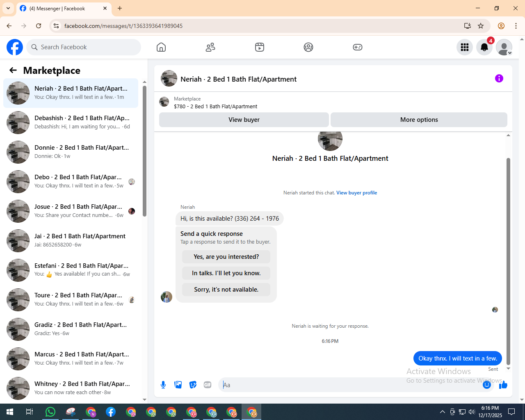Image resolution: width=525 pixels, height=420 pixels.
Task: Open a new browser tab
Action: [x=120, y=8]
